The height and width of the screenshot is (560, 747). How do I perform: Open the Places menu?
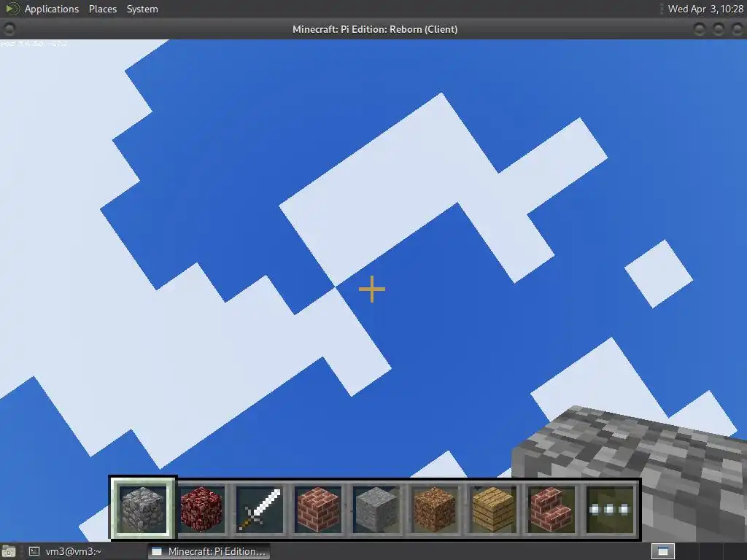(x=103, y=9)
